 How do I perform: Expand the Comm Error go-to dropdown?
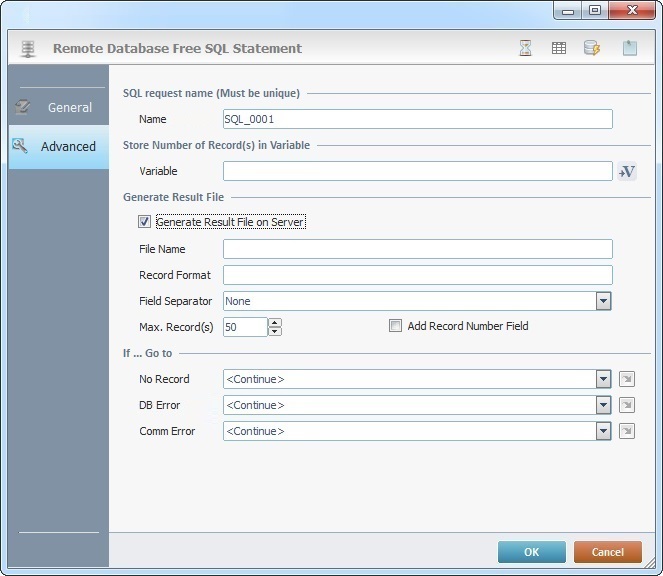coord(603,431)
